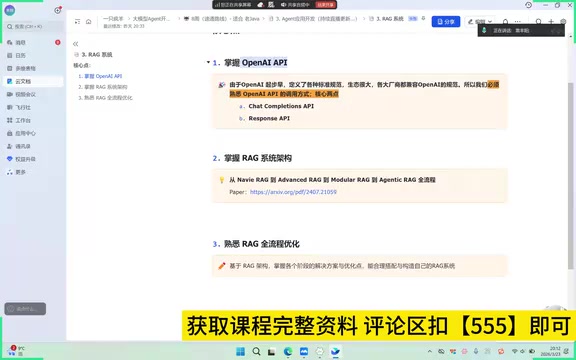The height and width of the screenshot is (360, 576).
Task: Click breadcrumb 一只成羊
Action: 113,18
